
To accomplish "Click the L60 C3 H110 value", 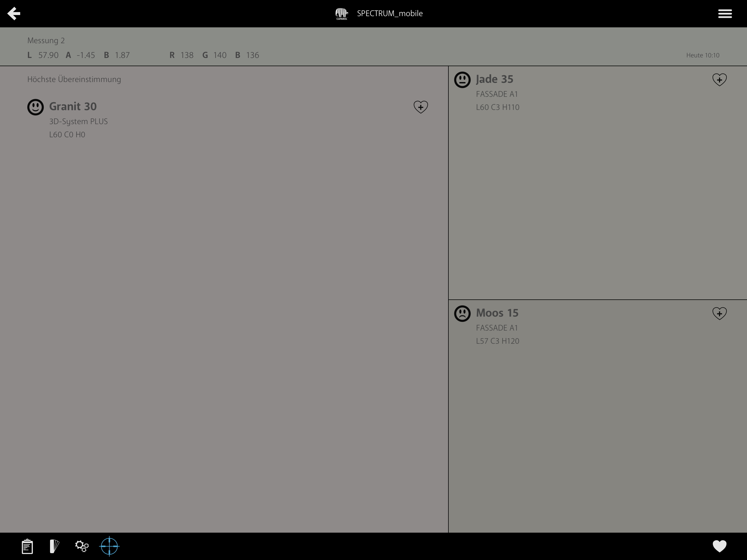I will (497, 107).
